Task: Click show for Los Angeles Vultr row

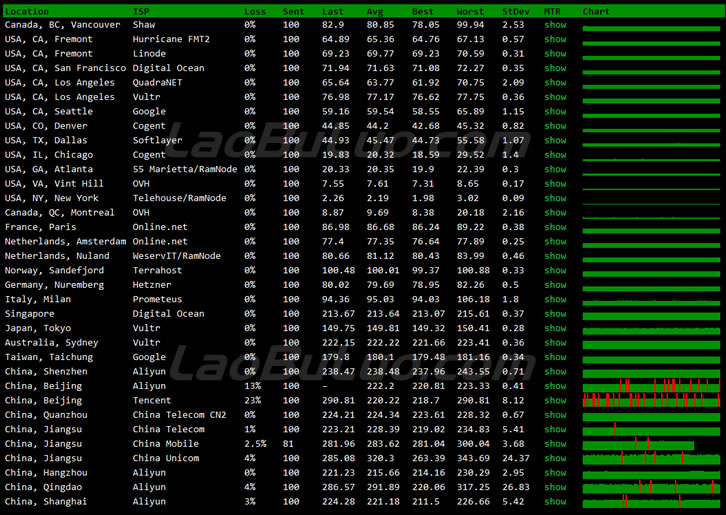Action: 555,97
